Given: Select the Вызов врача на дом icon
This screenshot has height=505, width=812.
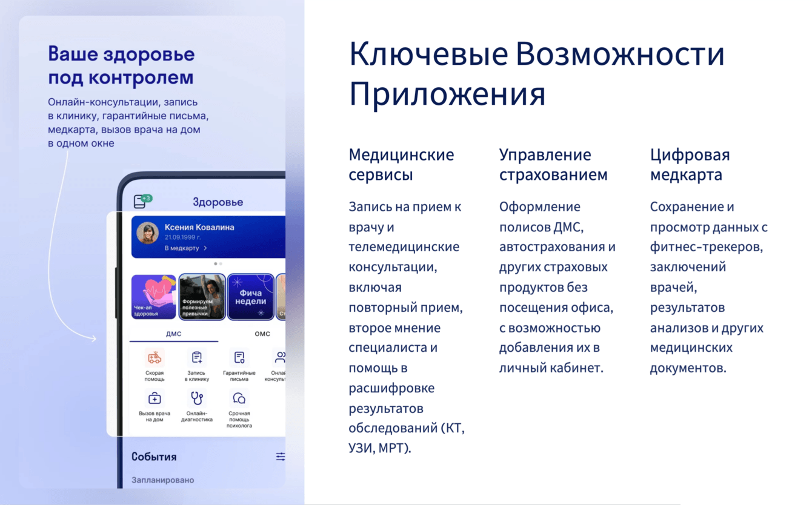Looking at the screenshot, I should pyautogui.click(x=155, y=398).
